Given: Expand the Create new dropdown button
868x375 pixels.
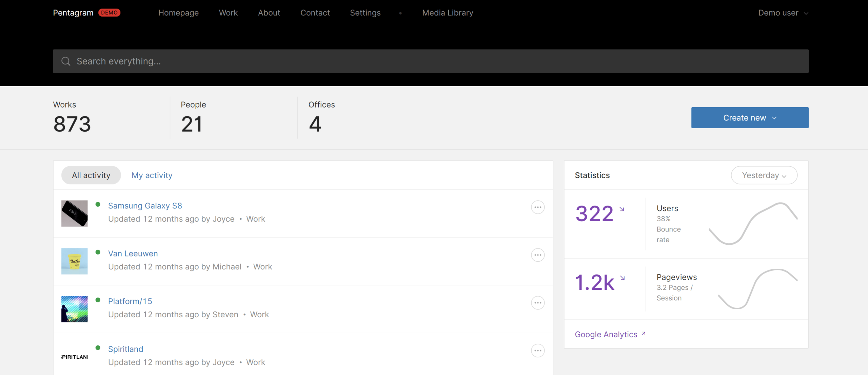Looking at the screenshot, I should (x=750, y=118).
